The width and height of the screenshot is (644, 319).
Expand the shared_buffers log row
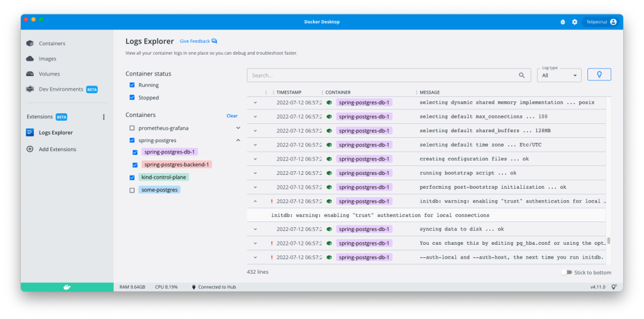255,131
